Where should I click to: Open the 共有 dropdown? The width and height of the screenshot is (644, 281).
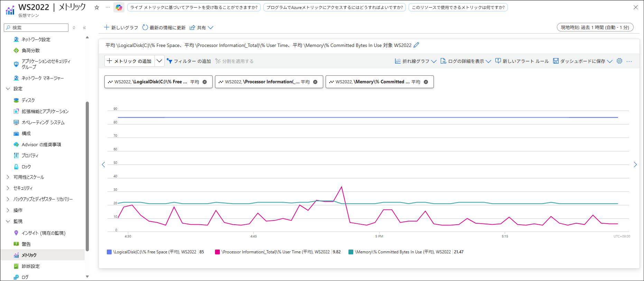coord(202,28)
